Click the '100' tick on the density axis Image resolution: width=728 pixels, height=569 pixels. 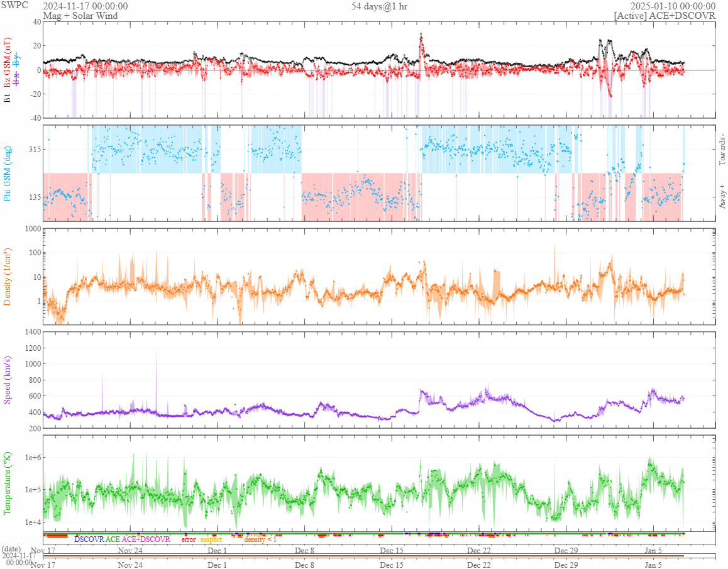click(35, 253)
